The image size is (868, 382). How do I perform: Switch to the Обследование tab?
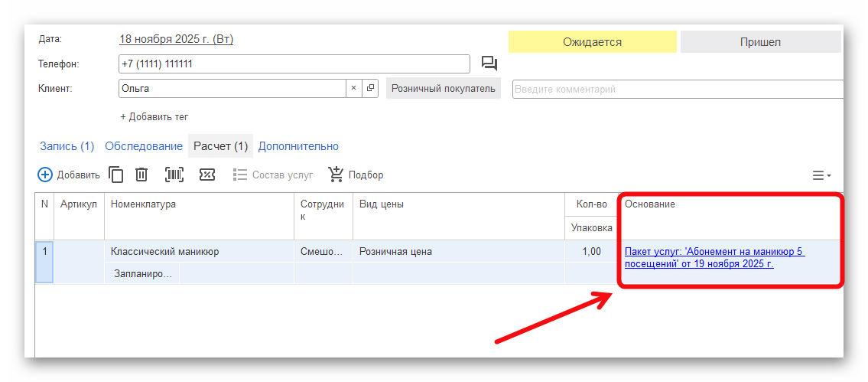click(144, 146)
